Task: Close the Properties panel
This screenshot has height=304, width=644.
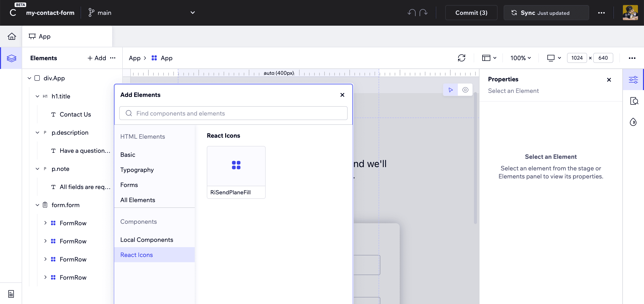Action: pyautogui.click(x=609, y=80)
